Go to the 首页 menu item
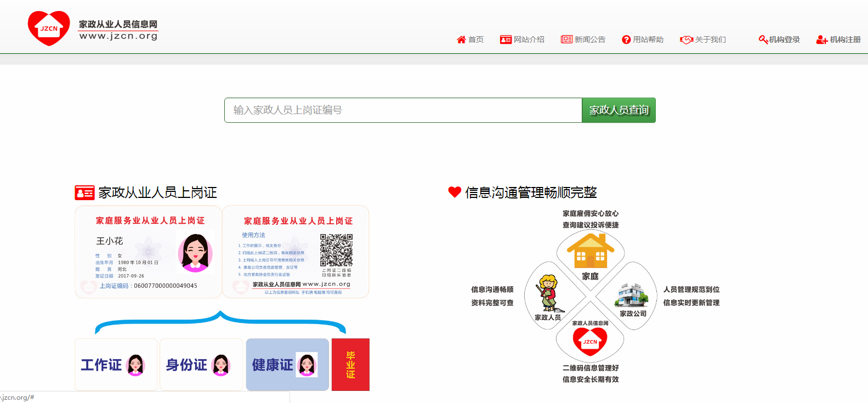 click(x=476, y=39)
